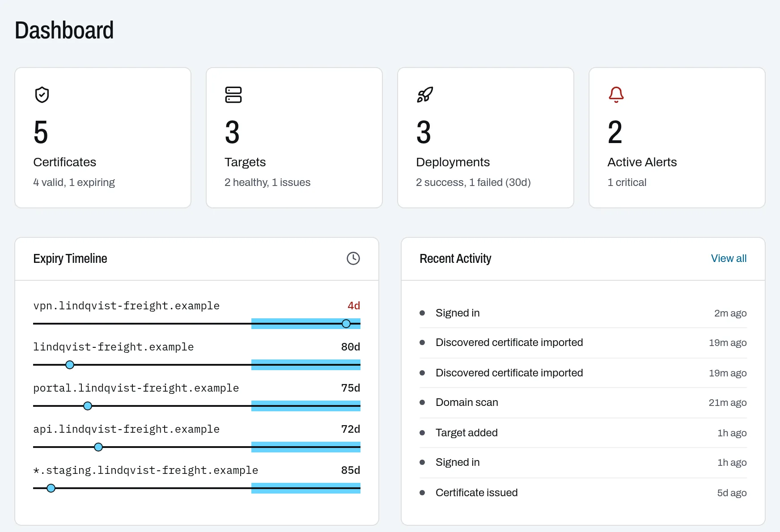
Task: Click '4 valid, 1 expiring' subtitle
Action: coord(74,182)
